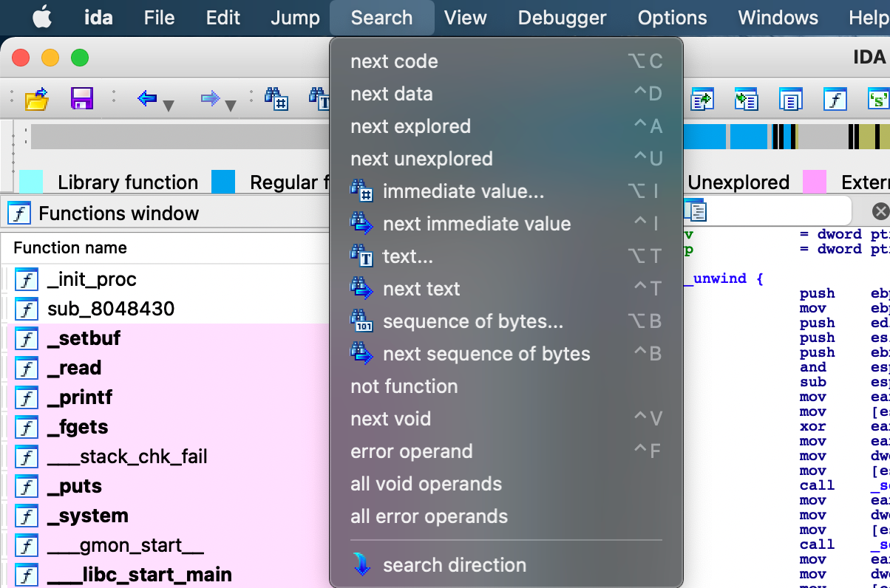Select 'not function' menu entry
This screenshot has height=588, width=890.
coord(506,386)
